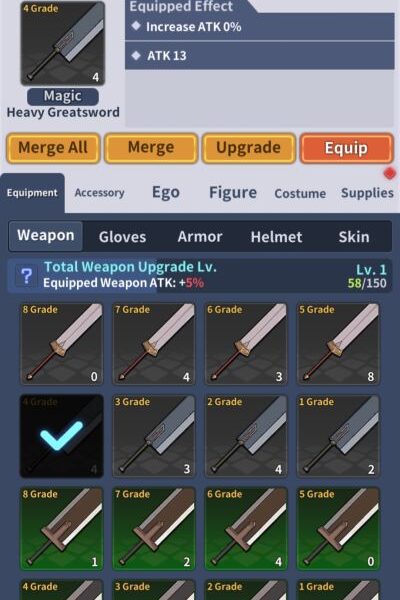Select the 2 Grade heavy greatsword icon
The height and width of the screenshot is (600, 400).
[246, 436]
